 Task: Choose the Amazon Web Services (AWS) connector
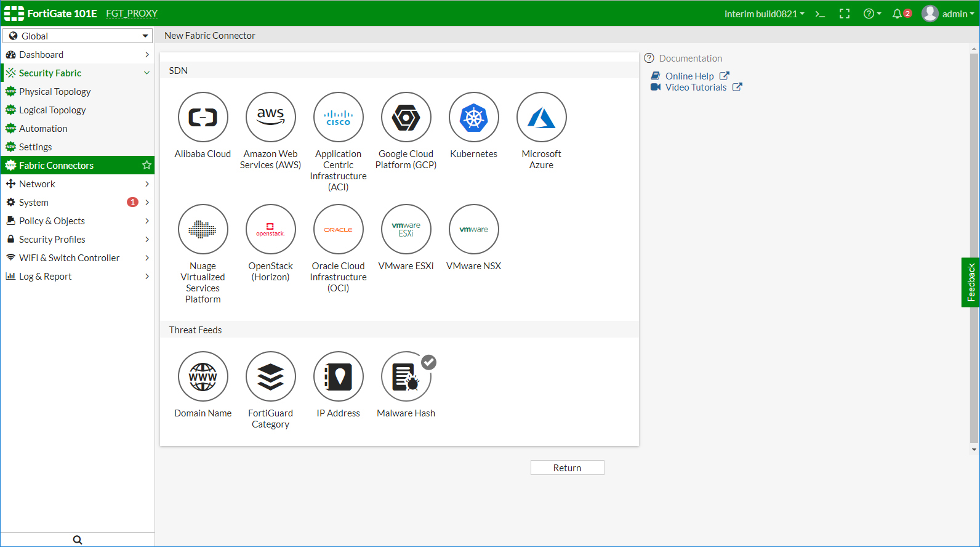(271, 117)
